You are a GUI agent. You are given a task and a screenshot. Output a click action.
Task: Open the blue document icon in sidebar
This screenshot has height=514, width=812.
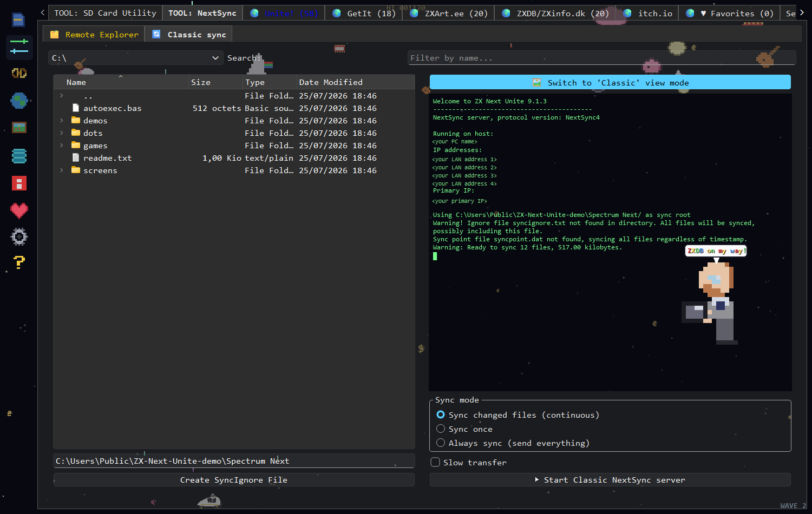(x=18, y=20)
